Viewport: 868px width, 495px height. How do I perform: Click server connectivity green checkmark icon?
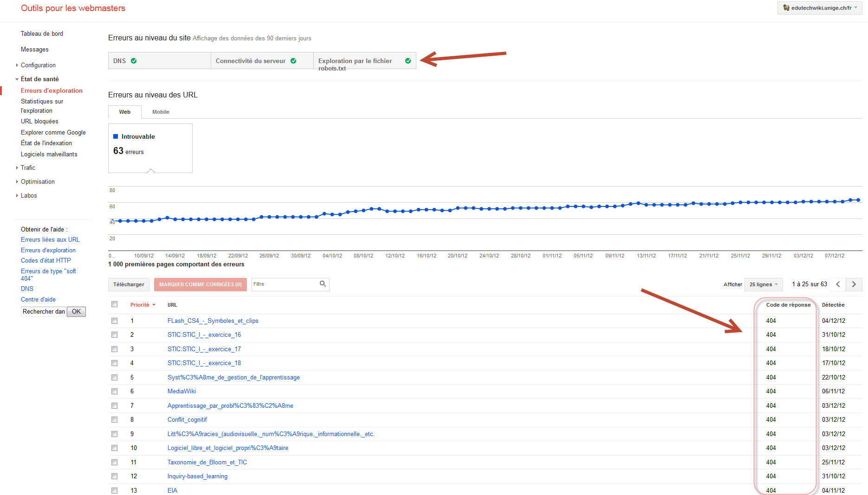[293, 61]
